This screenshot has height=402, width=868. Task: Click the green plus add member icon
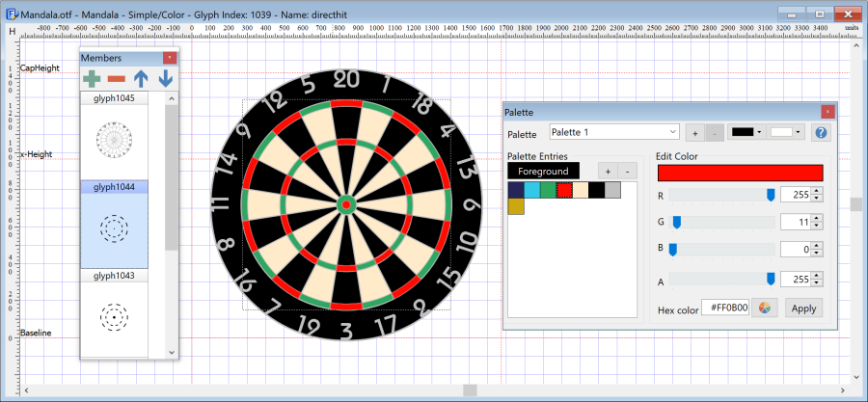point(92,78)
